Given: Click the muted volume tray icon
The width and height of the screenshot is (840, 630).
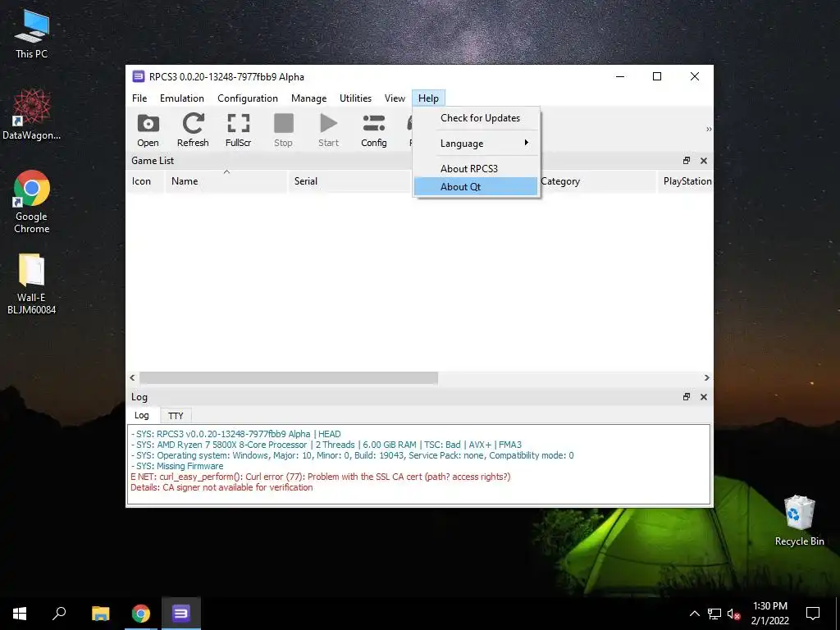Looking at the screenshot, I should [x=733, y=614].
